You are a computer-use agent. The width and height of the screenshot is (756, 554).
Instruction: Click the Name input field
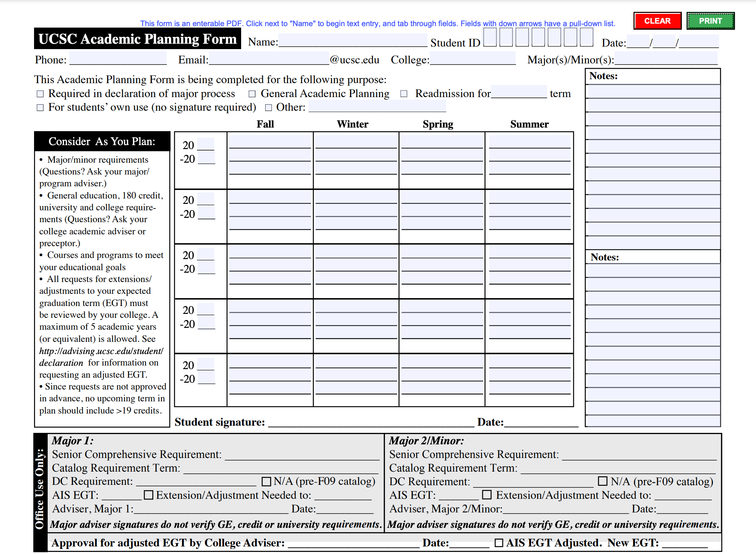(353, 40)
